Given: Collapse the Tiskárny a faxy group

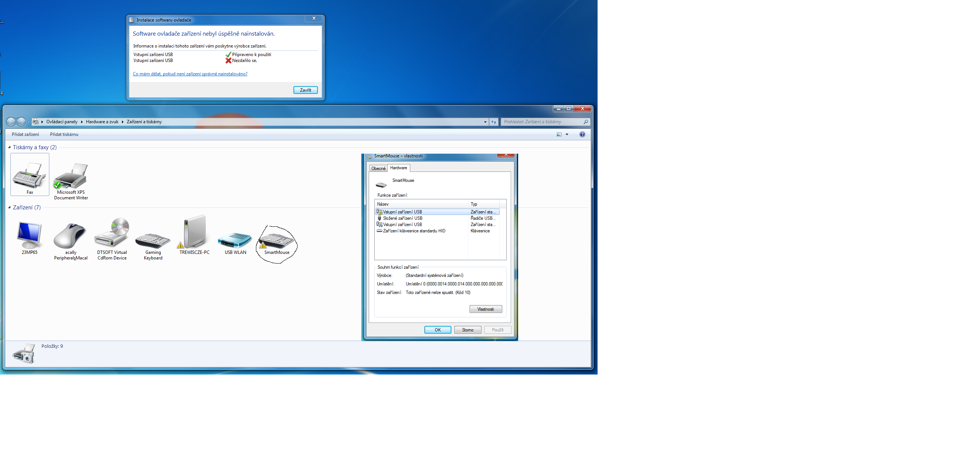Looking at the screenshot, I should tap(10, 147).
